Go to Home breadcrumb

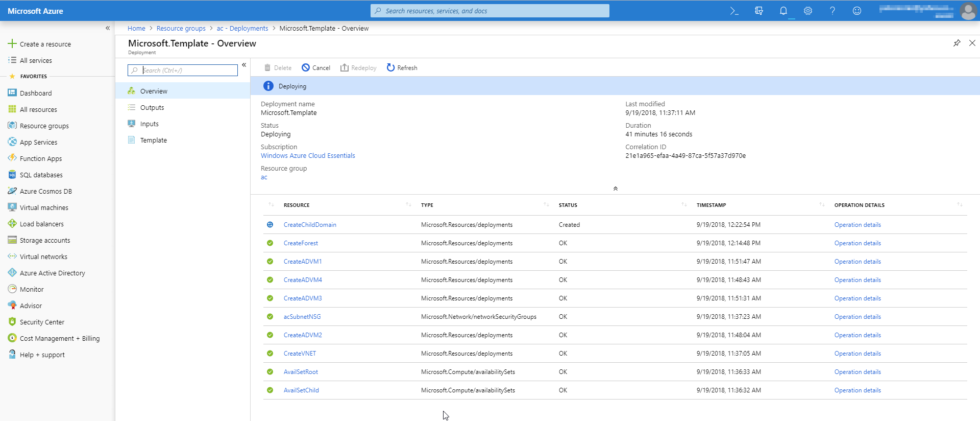[x=136, y=28]
